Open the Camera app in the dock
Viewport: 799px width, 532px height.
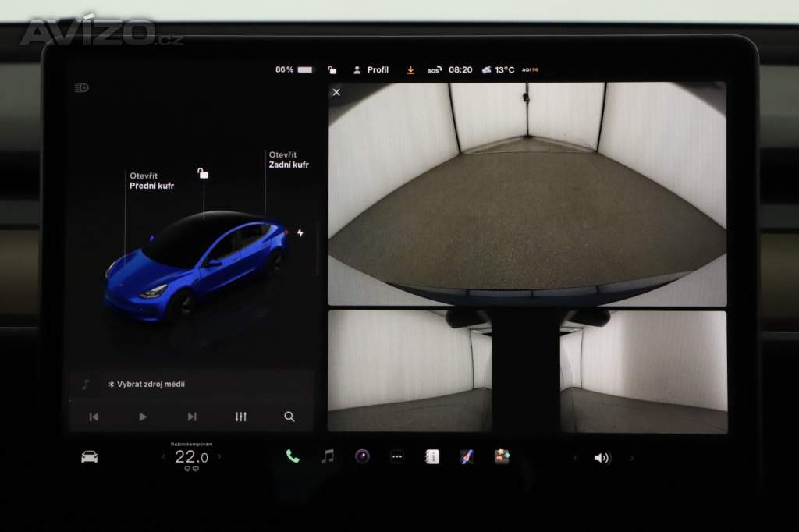tap(362, 457)
